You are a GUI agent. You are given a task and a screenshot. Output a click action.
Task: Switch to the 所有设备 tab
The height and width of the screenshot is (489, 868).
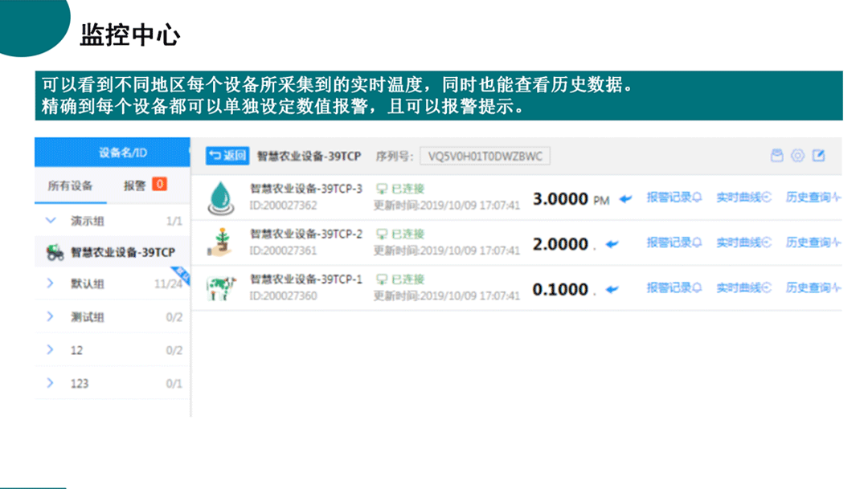[70, 185]
